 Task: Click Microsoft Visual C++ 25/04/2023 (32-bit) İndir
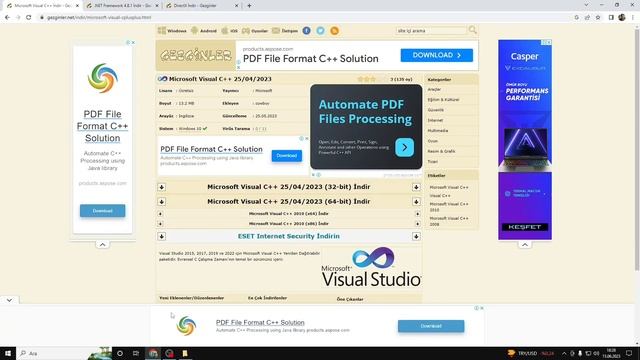coord(289,187)
